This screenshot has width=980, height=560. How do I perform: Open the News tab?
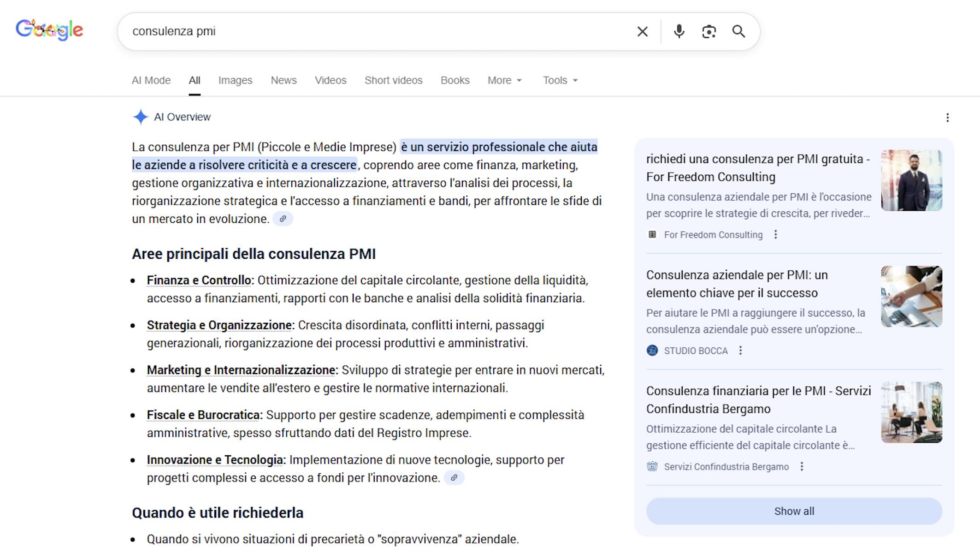[x=283, y=80]
